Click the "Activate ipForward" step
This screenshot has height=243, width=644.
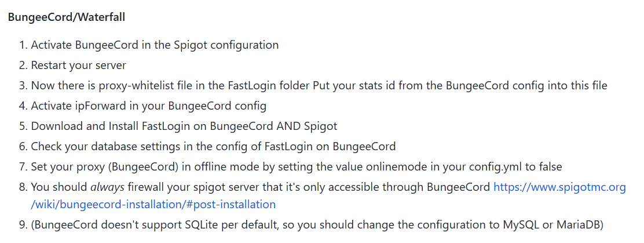[x=149, y=106]
